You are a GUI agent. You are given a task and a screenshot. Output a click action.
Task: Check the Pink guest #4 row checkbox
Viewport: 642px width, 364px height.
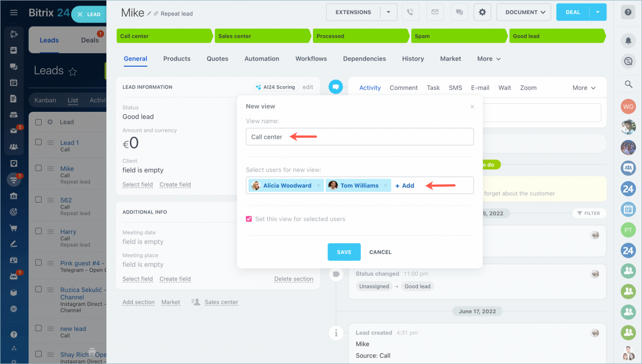click(38, 263)
